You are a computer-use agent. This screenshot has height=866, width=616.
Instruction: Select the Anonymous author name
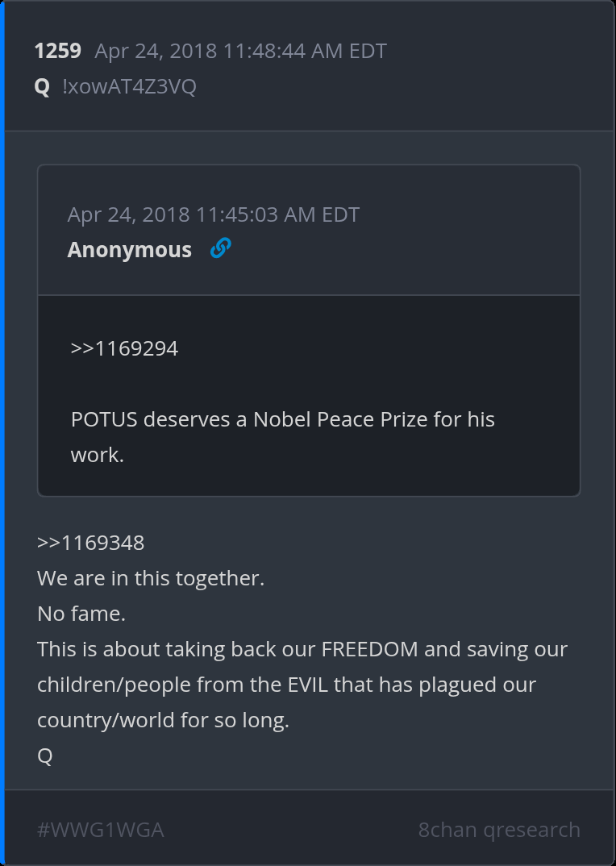[130, 250]
